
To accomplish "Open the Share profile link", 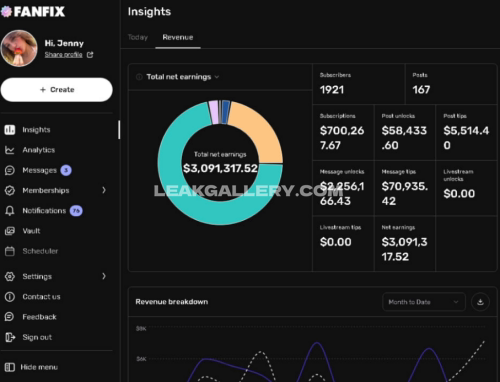I will (x=63, y=55).
